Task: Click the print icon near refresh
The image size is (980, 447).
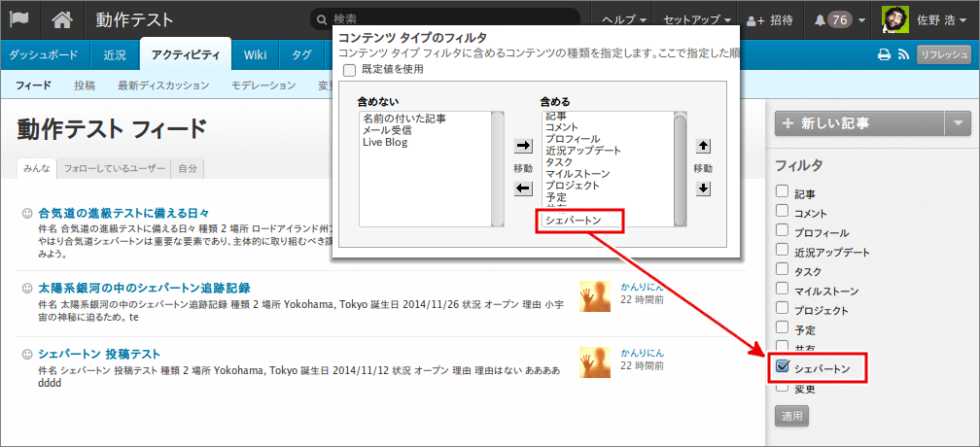Action: coord(884,55)
